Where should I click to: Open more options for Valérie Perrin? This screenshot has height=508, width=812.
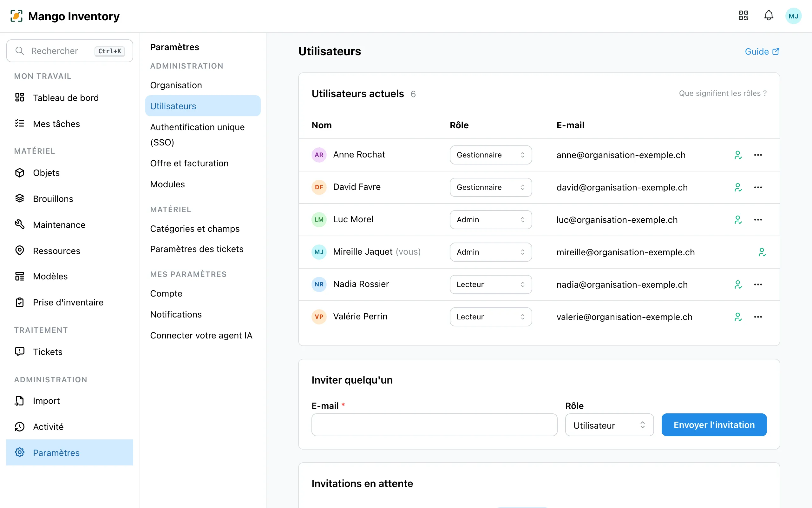click(x=758, y=317)
